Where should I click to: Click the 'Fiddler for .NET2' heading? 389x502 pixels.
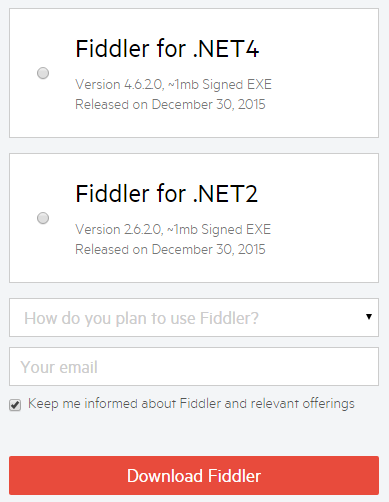(x=167, y=194)
